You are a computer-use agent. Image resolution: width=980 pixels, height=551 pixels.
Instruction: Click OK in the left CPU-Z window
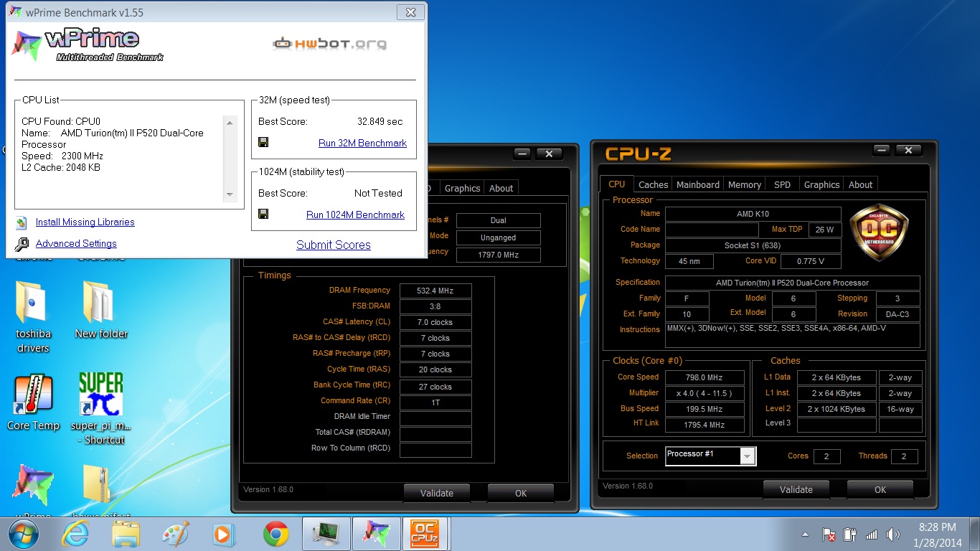[x=521, y=493]
